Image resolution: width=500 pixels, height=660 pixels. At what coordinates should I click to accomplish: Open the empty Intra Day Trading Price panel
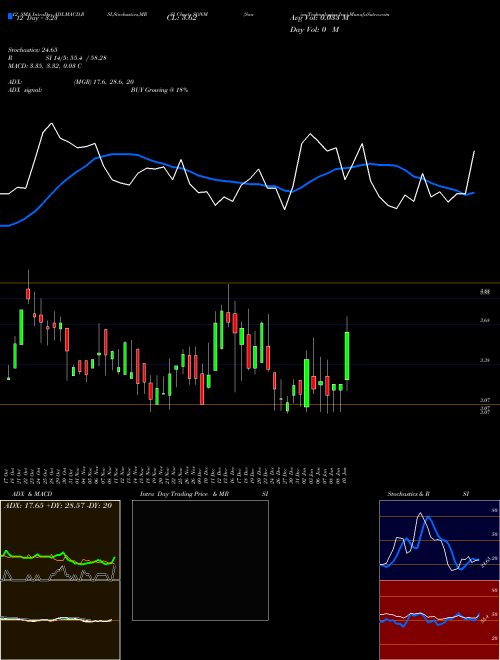point(200,560)
